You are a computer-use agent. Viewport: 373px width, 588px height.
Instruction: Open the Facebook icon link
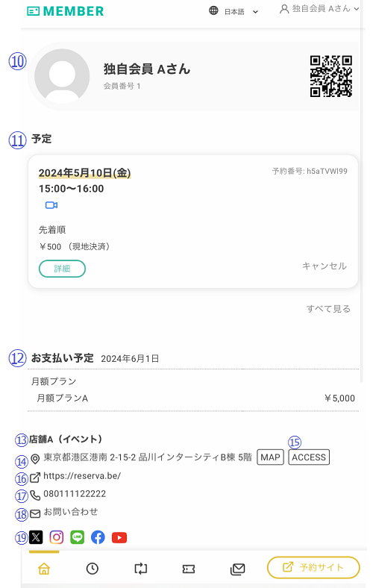click(x=98, y=537)
